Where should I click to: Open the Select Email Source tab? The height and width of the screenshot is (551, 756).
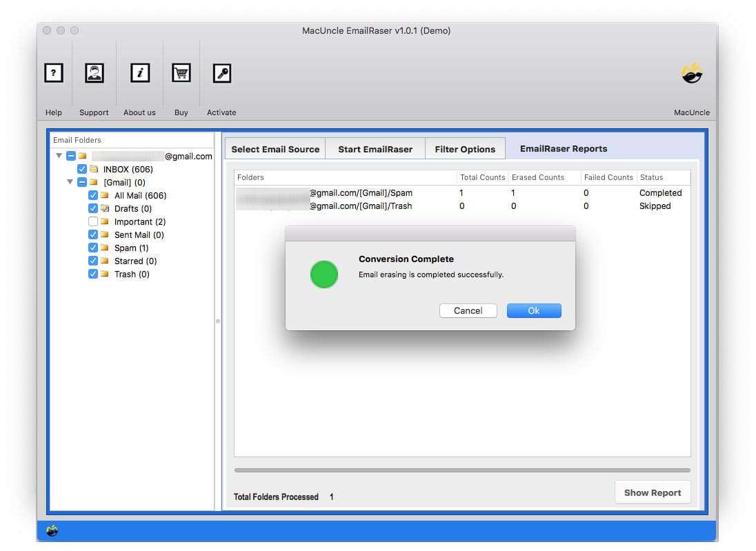pyautogui.click(x=274, y=148)
